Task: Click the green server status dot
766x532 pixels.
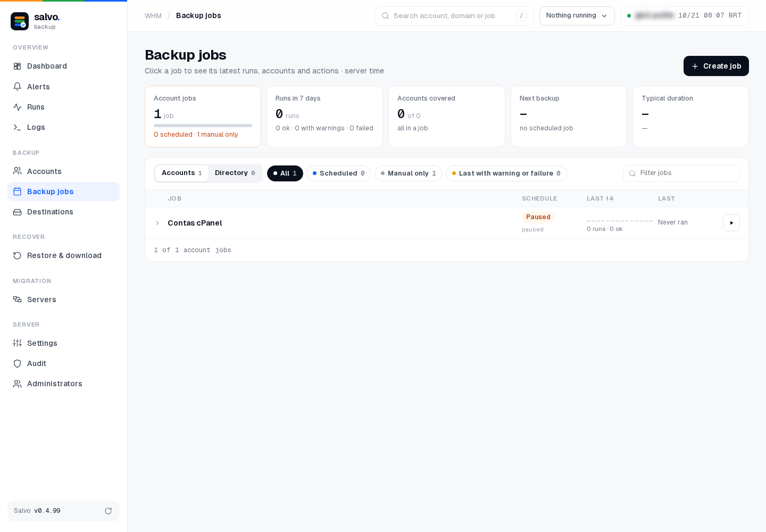Action: 629,16
